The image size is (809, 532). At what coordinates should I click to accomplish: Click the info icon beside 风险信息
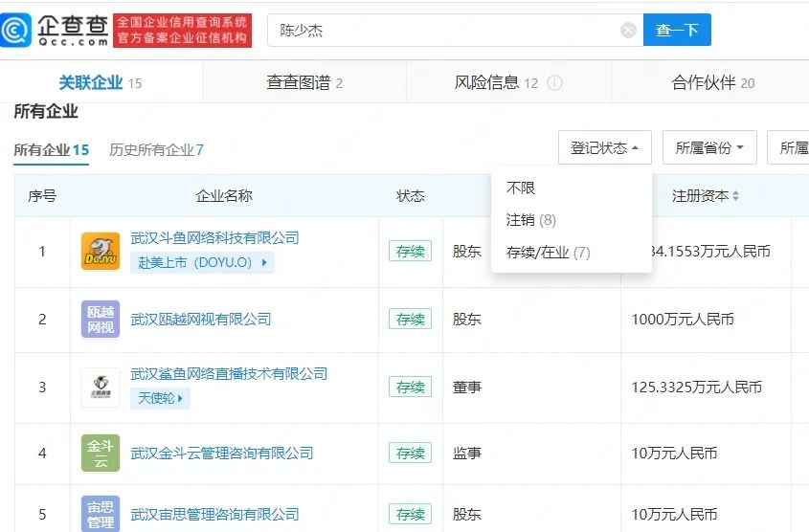(554, 83)
